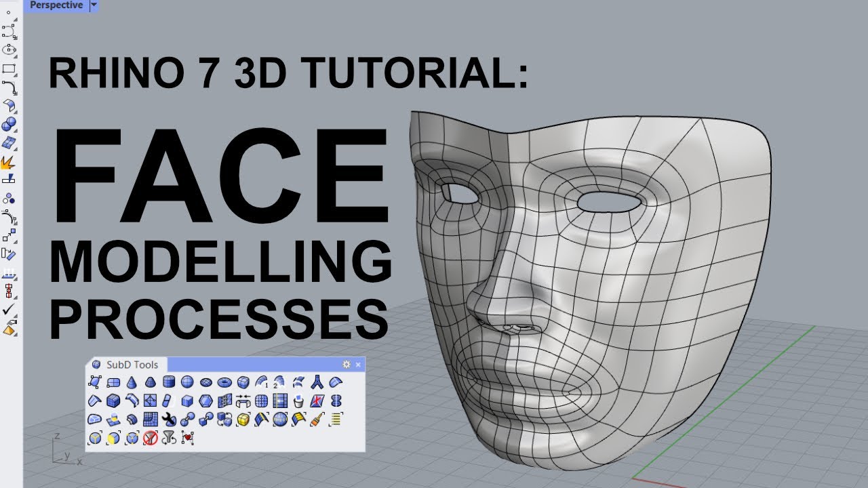Select the subdivide grid sphere tool

[x=262, y=401]
